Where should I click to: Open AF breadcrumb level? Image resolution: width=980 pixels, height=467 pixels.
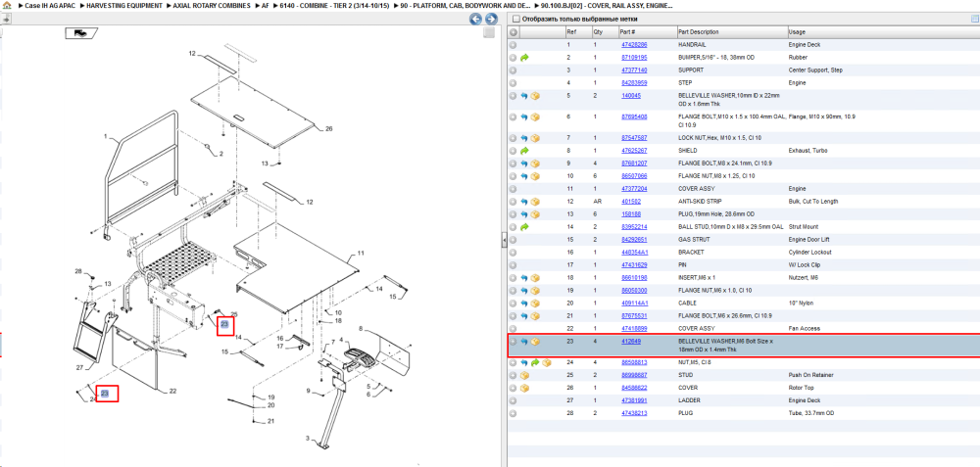266,5
